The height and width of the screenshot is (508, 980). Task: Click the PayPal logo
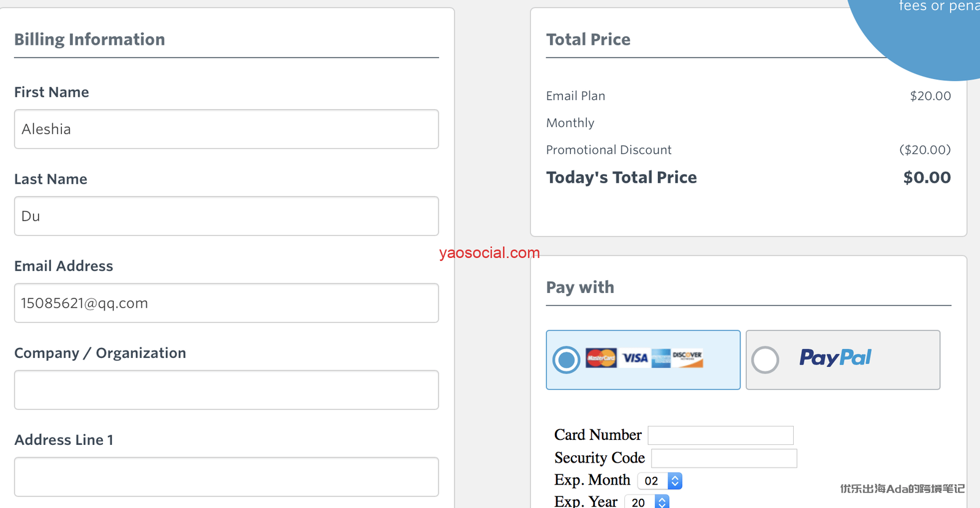(x=835, y=358)
